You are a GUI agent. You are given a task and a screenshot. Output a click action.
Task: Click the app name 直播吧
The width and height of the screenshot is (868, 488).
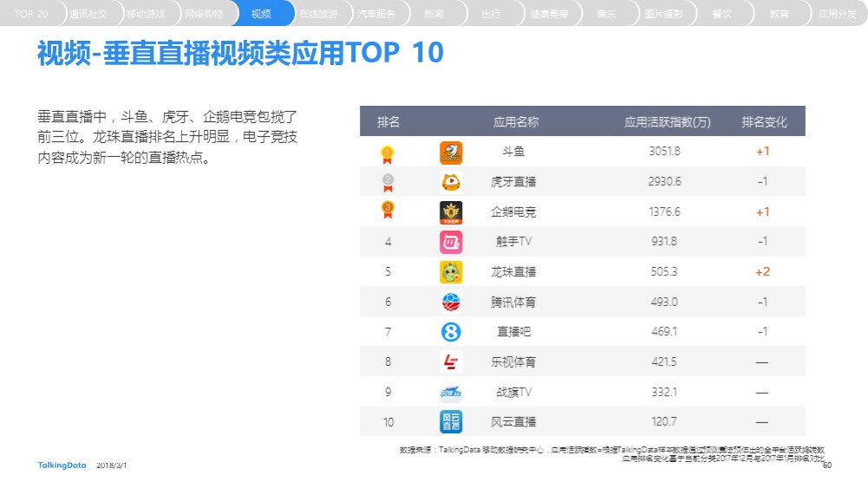[513, 331]
